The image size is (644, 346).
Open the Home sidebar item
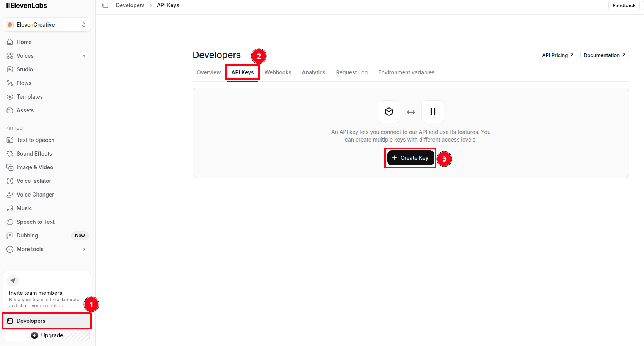[x=47, y=42]
